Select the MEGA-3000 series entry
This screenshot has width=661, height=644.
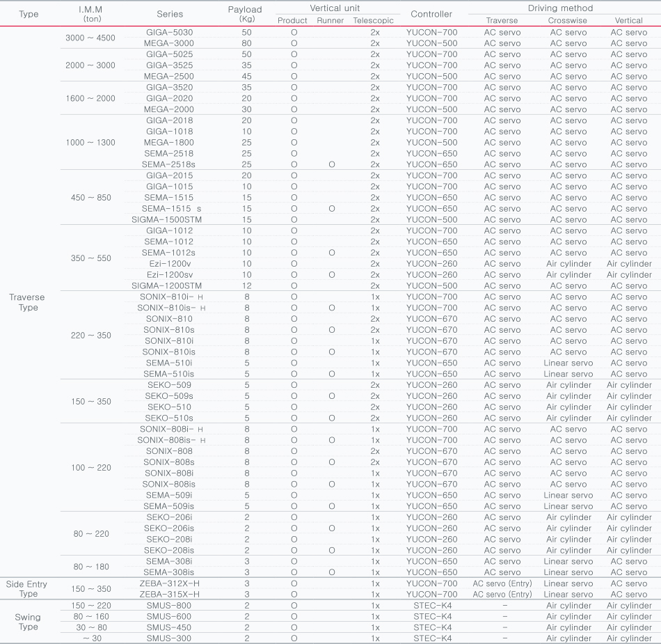169,43
